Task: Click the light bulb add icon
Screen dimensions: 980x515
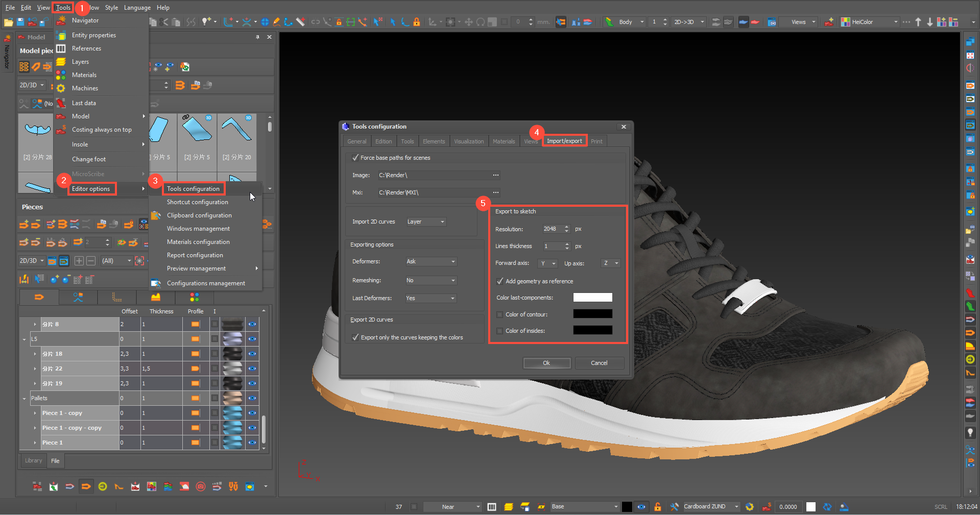Action: tap(206, 22)
